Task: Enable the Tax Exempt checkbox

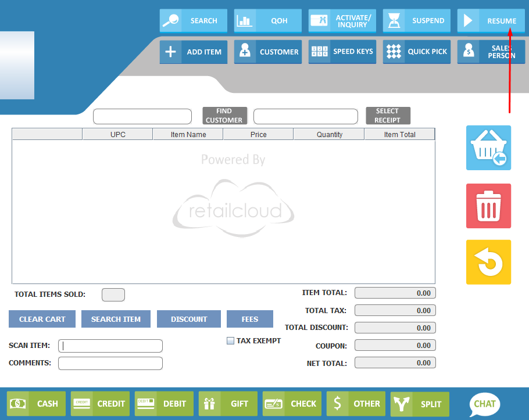Action: pos(230,341)
